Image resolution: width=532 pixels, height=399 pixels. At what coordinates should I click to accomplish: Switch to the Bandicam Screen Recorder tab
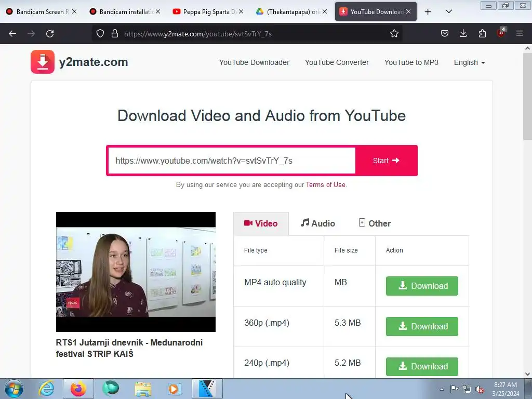(x=43, y=12)
